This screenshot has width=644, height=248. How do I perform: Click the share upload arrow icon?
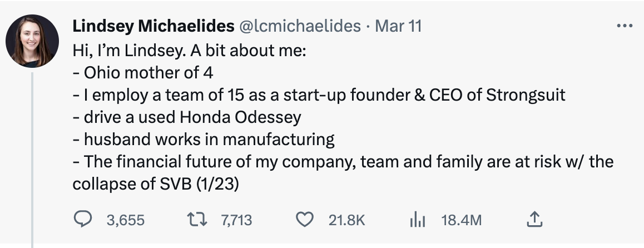[533, 220]
